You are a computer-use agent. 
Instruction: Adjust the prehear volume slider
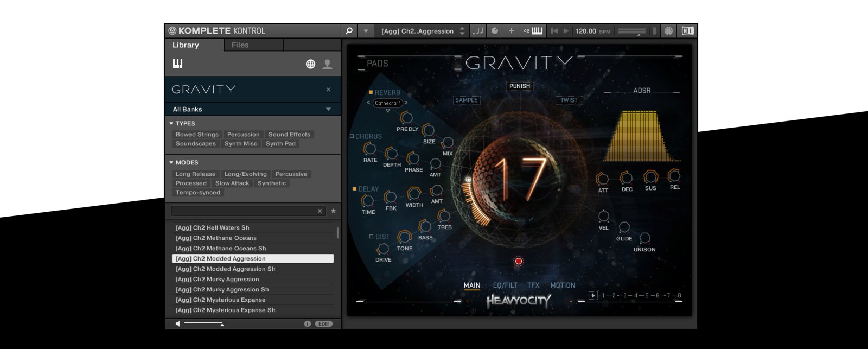pos(203,324)
